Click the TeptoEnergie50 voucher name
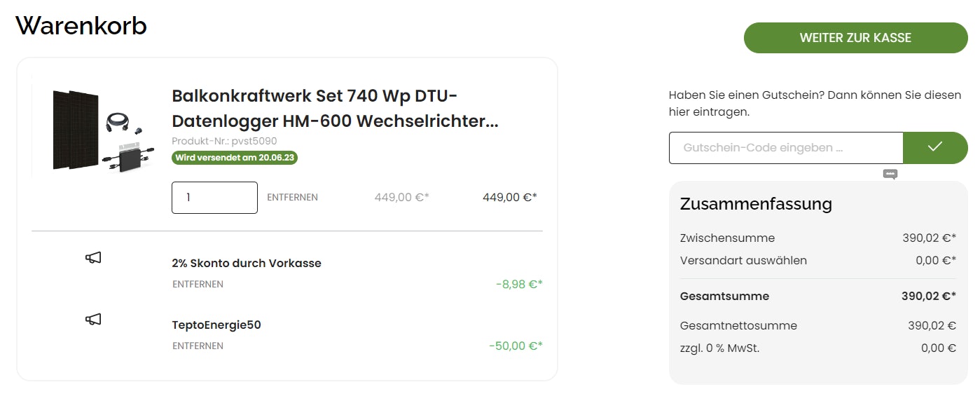Image resolution: width=980 pixels, height=394 pixels. coord(216,325)
